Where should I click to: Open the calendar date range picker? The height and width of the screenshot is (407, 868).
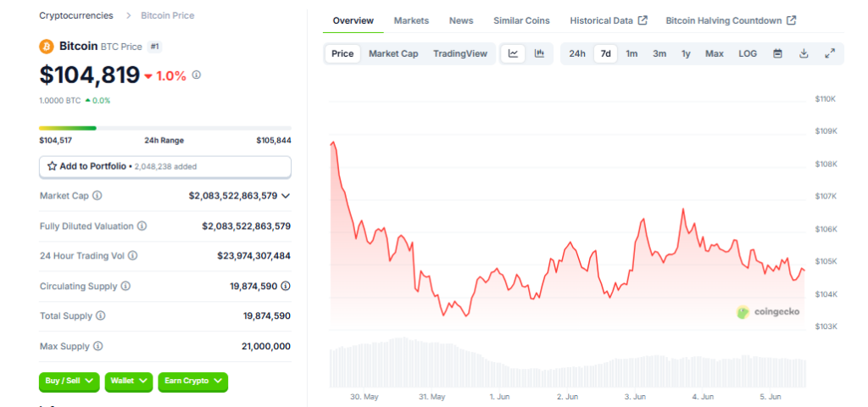(778, 53)
